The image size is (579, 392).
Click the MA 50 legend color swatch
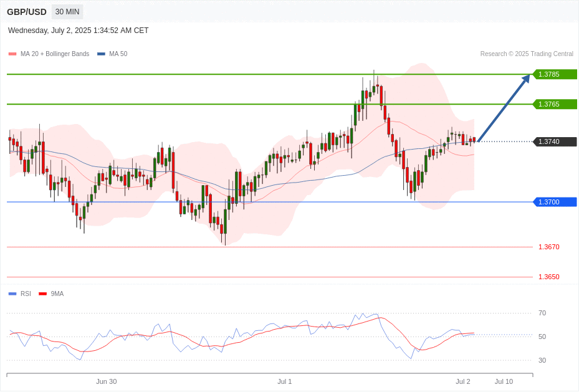(x=101, y=54)
